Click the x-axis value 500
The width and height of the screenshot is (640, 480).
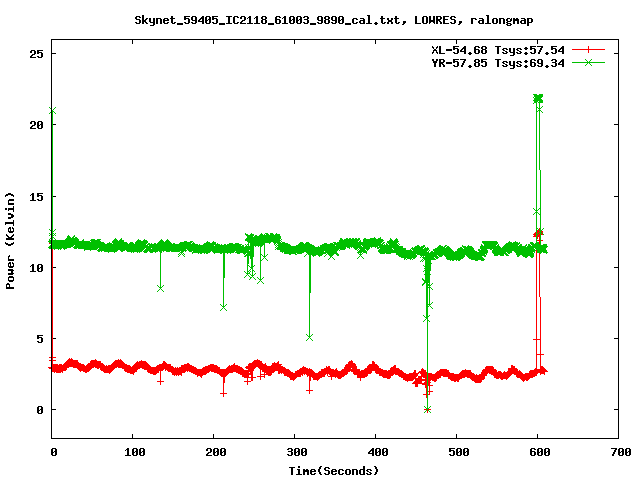458,452
